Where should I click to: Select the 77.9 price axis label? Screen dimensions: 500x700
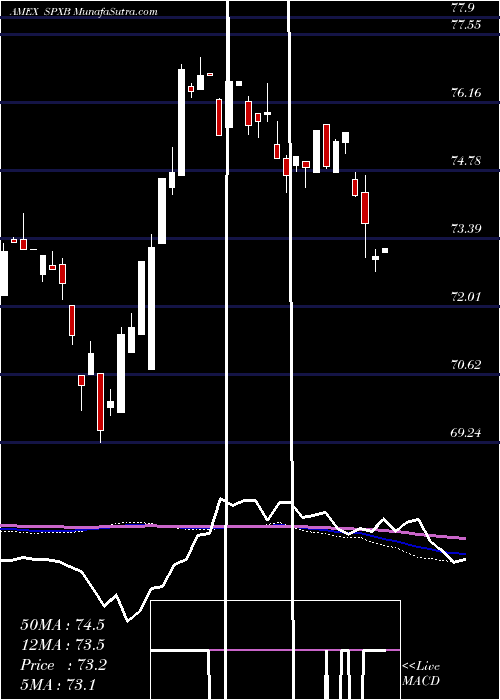465,8
